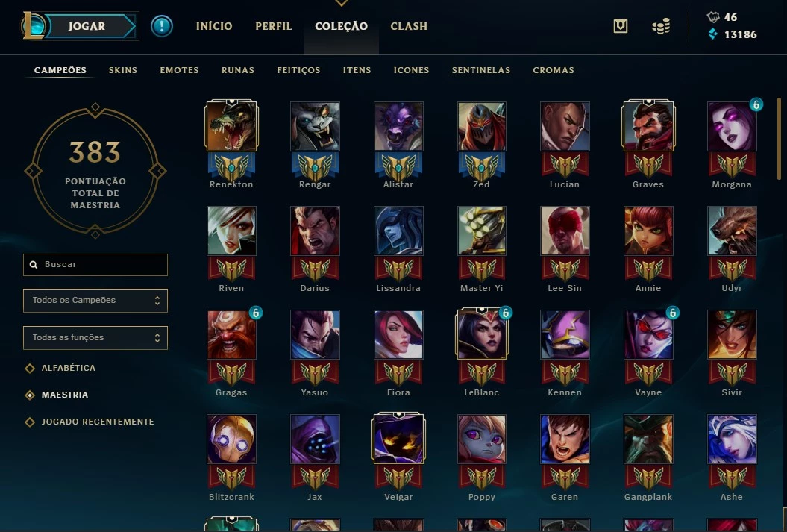
Task: Expand the Todas as funções dropdown
Action: coord(95,338)
